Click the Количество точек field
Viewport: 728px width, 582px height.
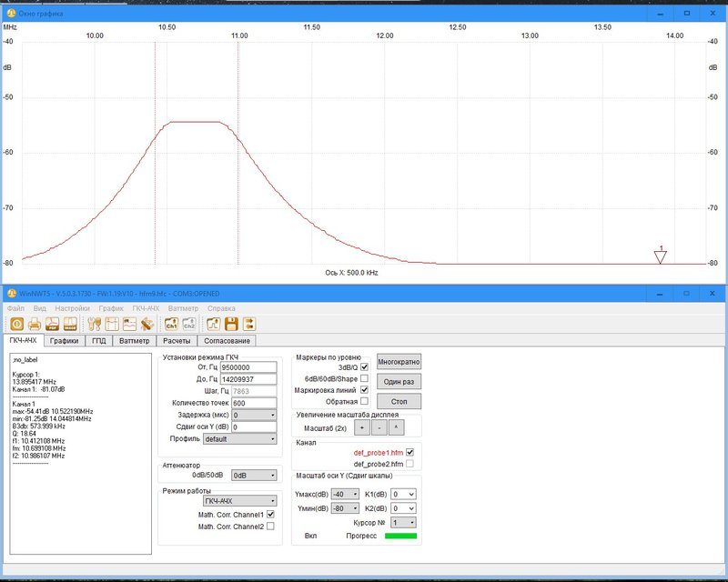(254, 403)
